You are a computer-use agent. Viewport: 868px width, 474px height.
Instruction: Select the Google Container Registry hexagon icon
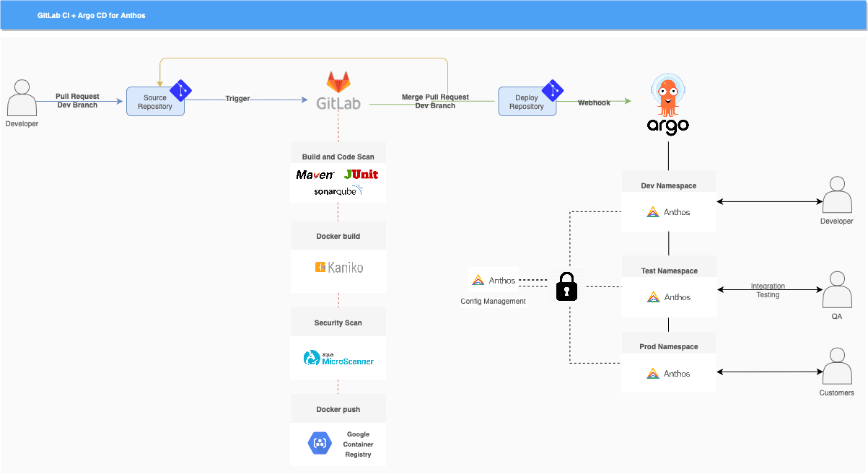click(320, 444)
